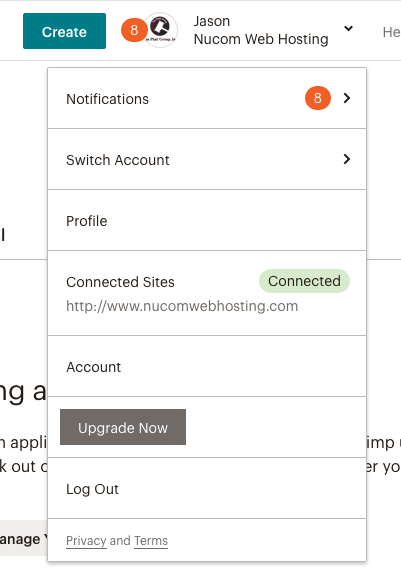Open the Privacy link

point(86,541)
